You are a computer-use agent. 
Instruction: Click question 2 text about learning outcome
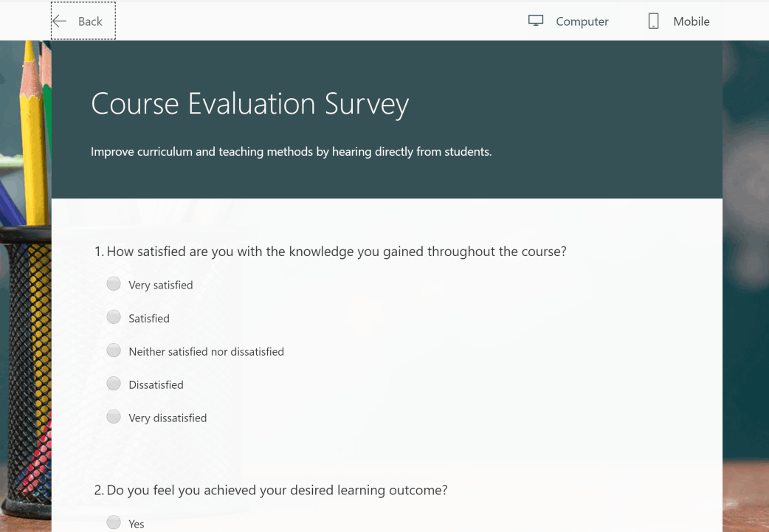pyautogui.click(x=277, y=490)
